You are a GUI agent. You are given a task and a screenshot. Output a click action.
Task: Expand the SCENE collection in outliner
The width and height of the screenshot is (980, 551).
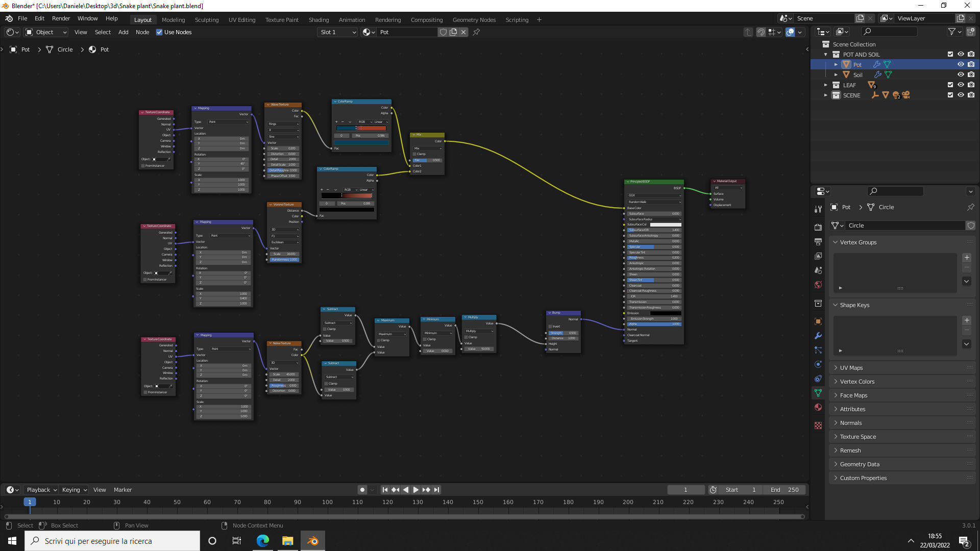click(825, 95)
